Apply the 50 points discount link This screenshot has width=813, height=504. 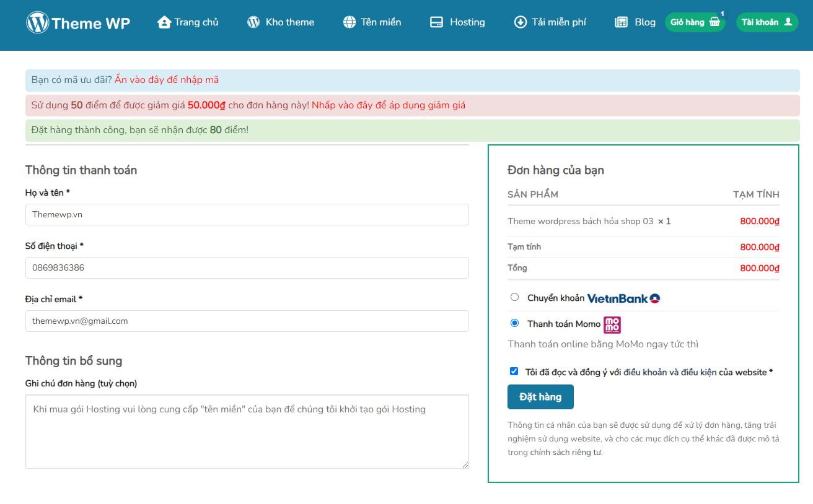pos(389,105)
